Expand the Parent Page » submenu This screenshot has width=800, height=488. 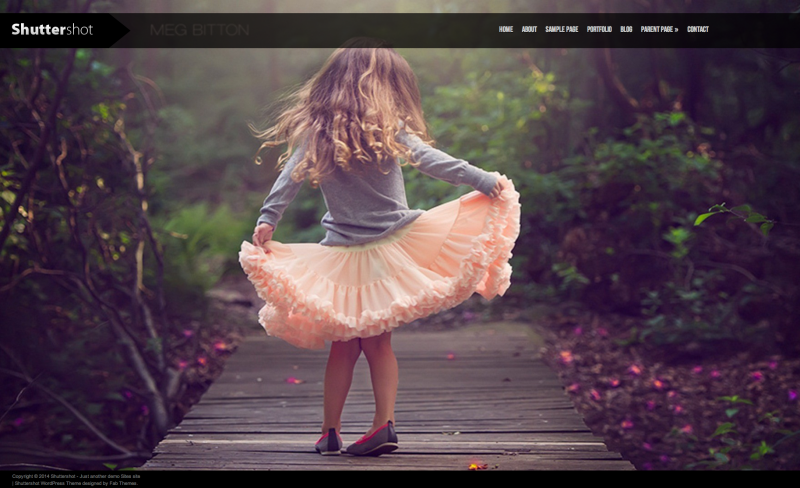659,30
